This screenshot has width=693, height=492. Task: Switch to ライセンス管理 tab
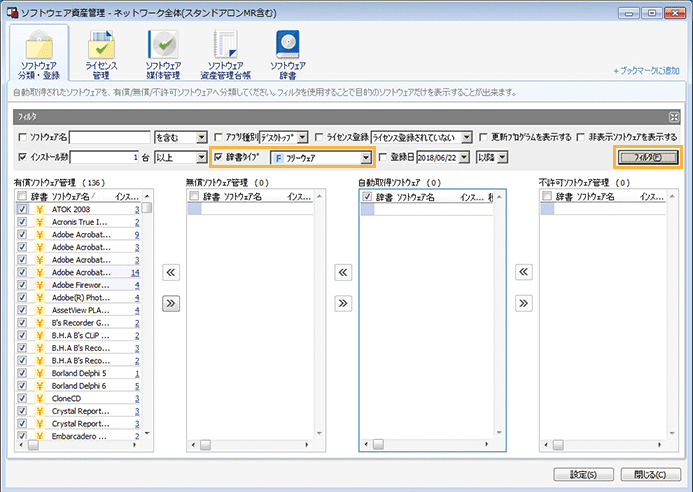pyautogui.click(x=101, y=55)
